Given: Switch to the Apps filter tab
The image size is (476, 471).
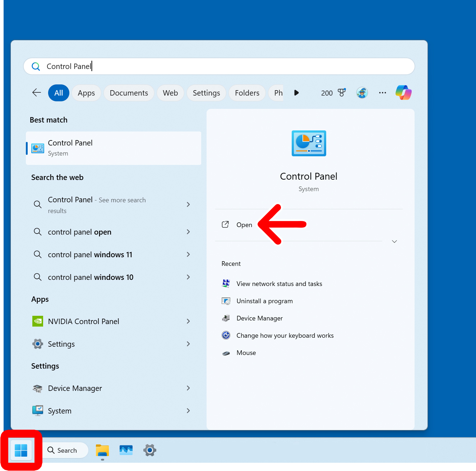Looking at the screenshot, I should [x=86, y=93].
